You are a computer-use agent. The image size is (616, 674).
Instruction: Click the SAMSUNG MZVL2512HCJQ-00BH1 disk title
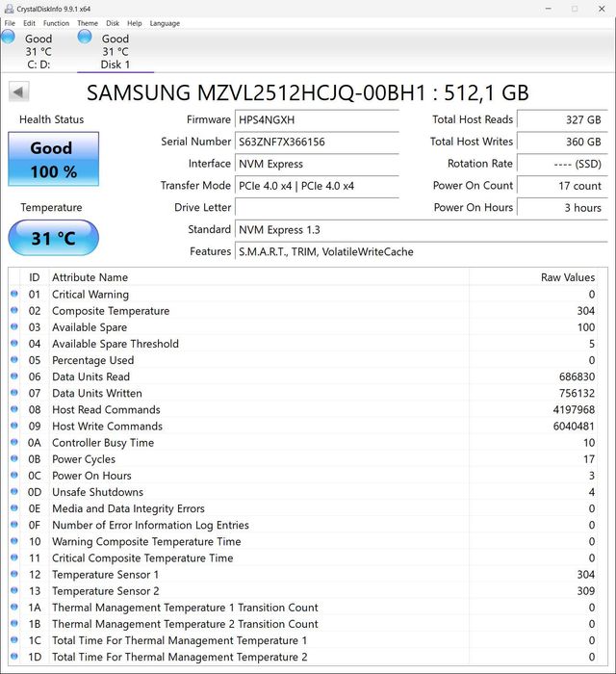(x=308, y=92)
